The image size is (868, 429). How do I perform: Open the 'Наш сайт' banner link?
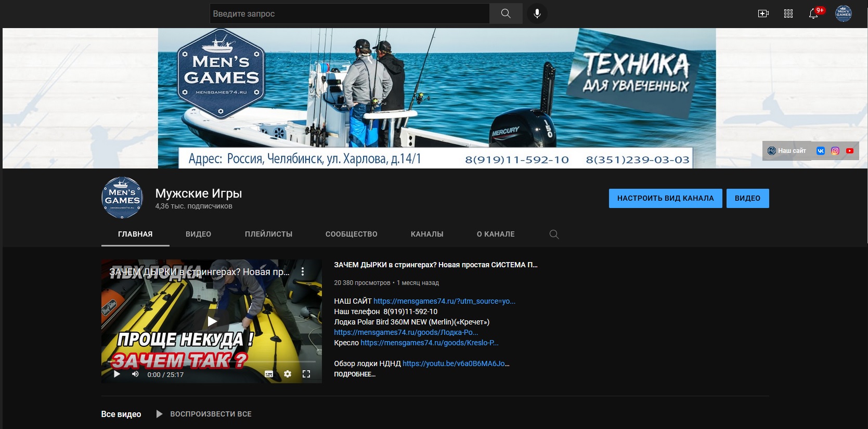click(x=787, y=151)
